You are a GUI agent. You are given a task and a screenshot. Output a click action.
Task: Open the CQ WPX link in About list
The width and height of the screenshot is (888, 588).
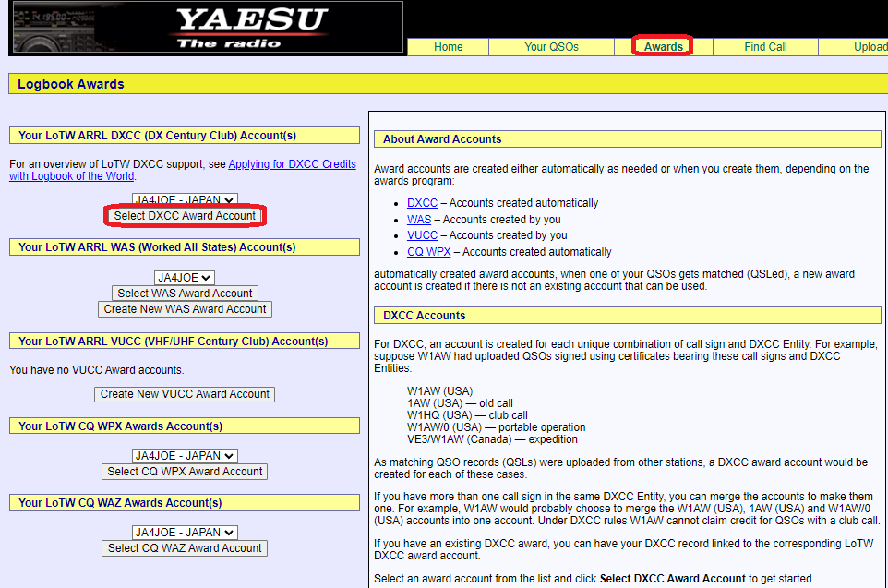click(x=428, y=252)
